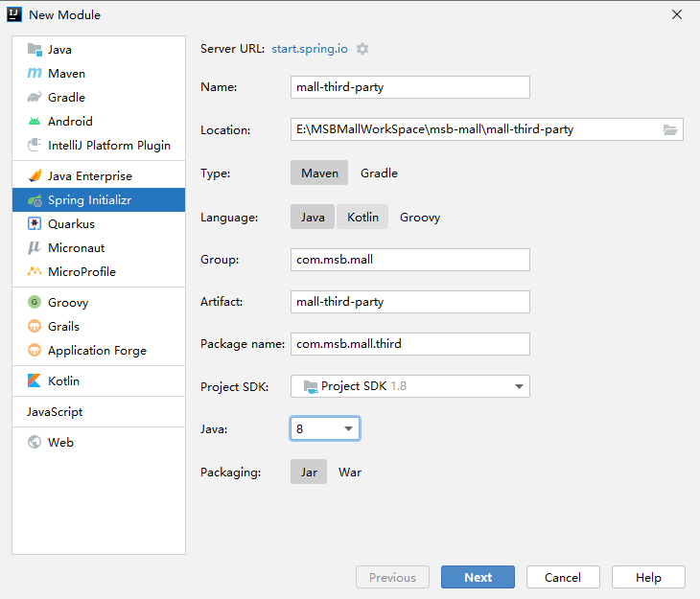Viewport: 700px width, 599px height.
Task: Click the IntelliJ Platform Plugin icon
Action: pyautogui.click(x=35, y=145)
